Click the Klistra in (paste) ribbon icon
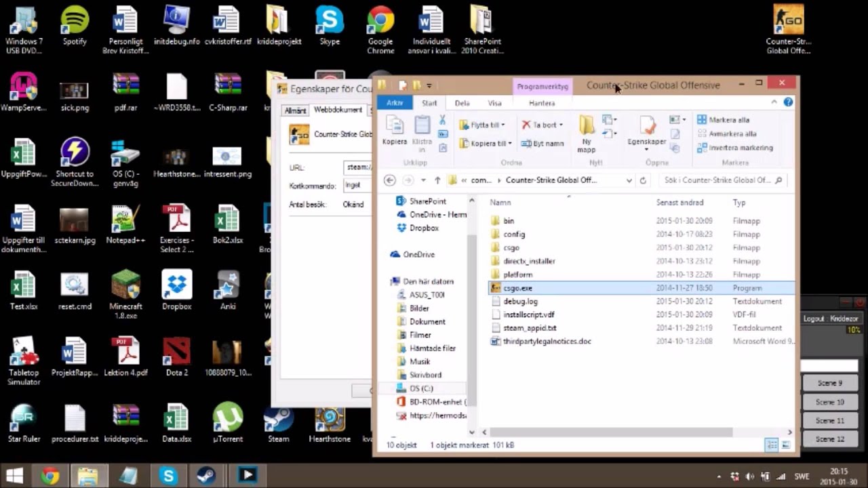 tap(422, 125)
